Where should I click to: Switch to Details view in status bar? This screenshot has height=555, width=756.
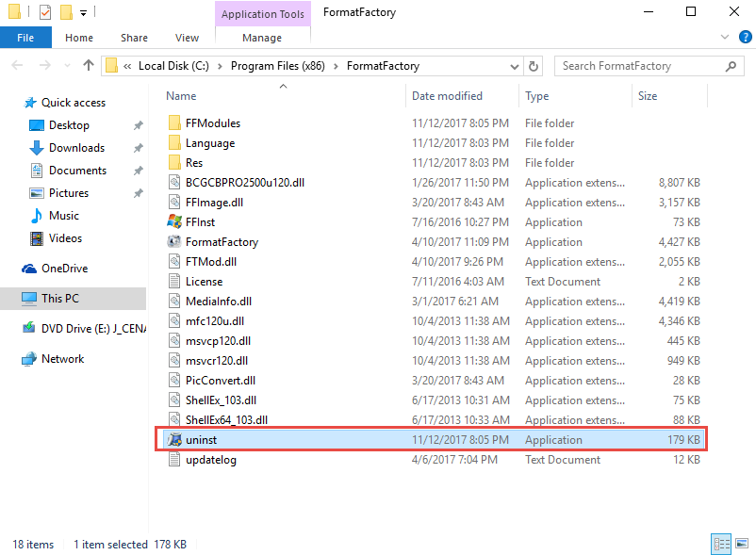[x=721, y=544]
